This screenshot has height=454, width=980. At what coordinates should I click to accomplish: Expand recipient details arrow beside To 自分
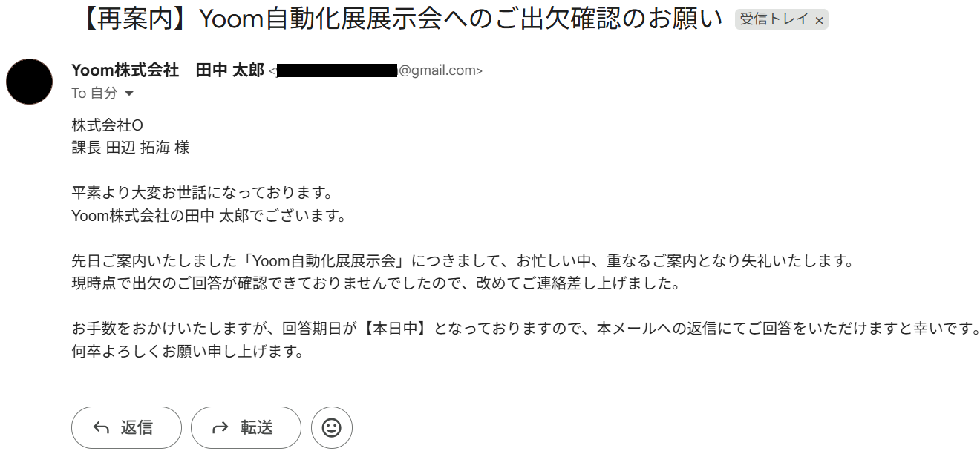pyautogui.click(x=128, y=93)
